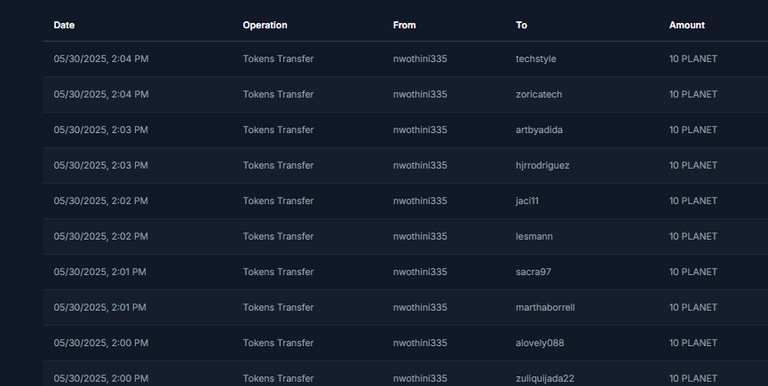Open recipient hjrrodriguez account link
768x386 pixels.
coord(542,166)
